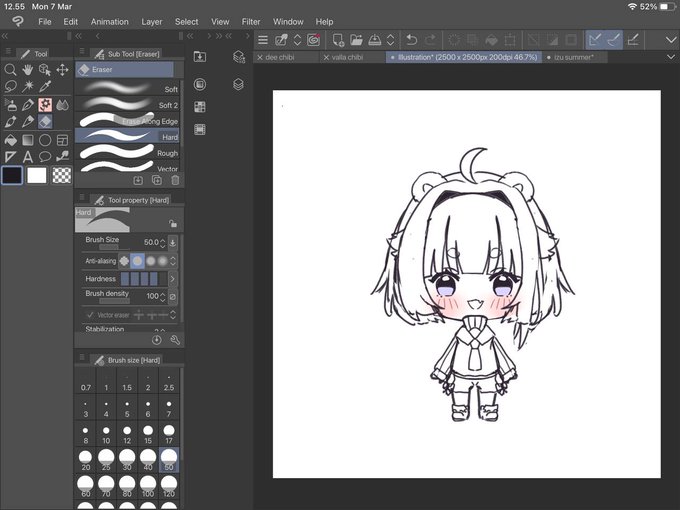The width and height of the screenshot is (680, 510).
Task: Open the Material palette download-folder icon
Action: [x=200, y=56]
